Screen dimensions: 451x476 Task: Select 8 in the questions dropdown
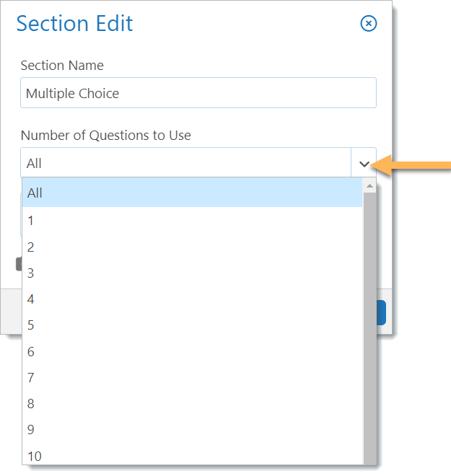pyautogui.click(x=192, y=404)
